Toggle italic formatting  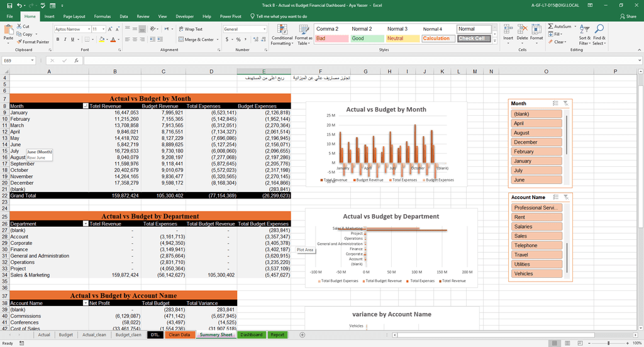tap(65, 40)
